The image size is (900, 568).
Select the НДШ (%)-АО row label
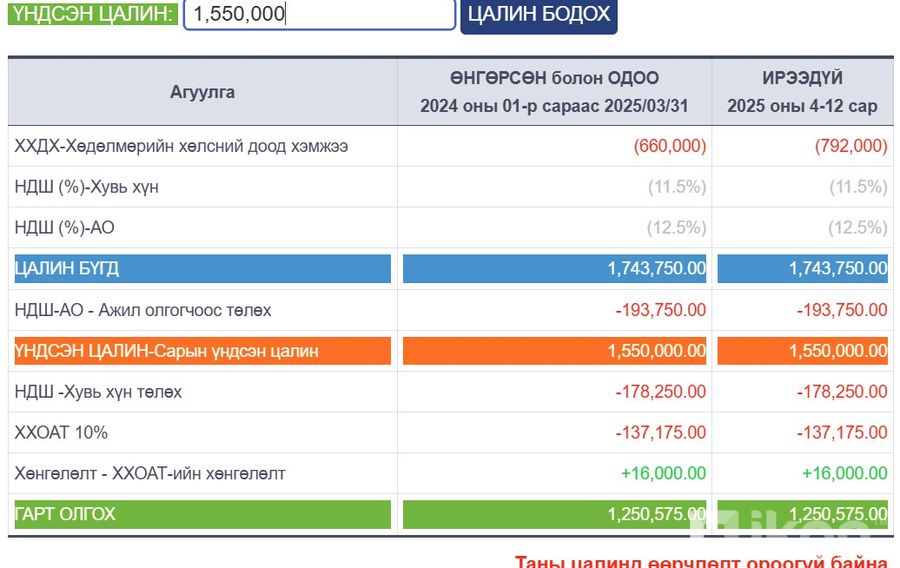[x=65, y=228]
